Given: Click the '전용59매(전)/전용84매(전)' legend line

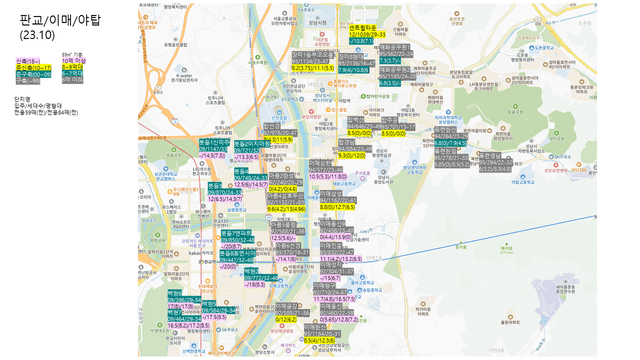Looking at the screenshot, I should pyautogui.click(x=46, y=112).
